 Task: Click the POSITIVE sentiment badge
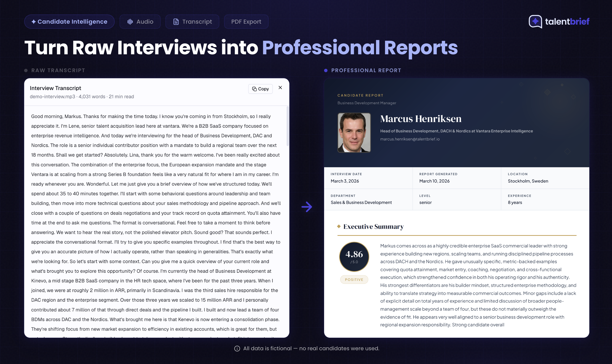[x=354, y=279]
